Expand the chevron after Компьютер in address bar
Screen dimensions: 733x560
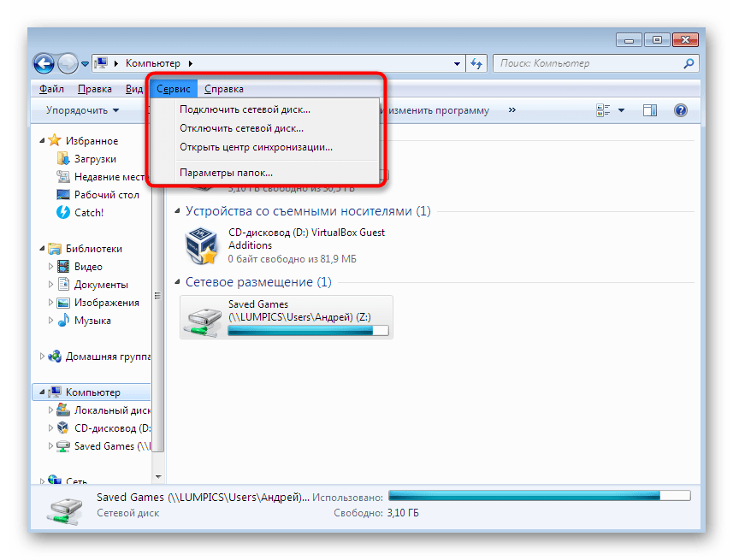click(191, 63)
